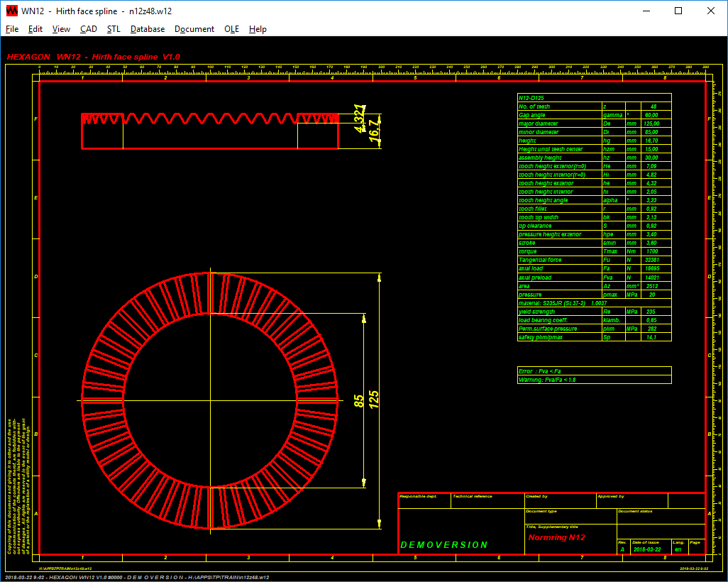Screen dimensions: 728x582
Task: Close the WN12 window
Action: click(711, 11)
